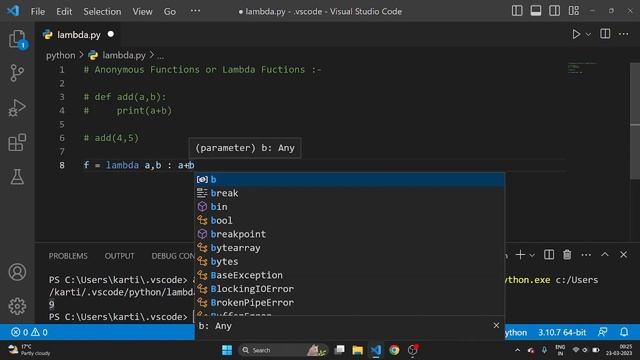Choose 'bin' from suggestions
This screenshot has height=360, width=640.
point(349,207)
